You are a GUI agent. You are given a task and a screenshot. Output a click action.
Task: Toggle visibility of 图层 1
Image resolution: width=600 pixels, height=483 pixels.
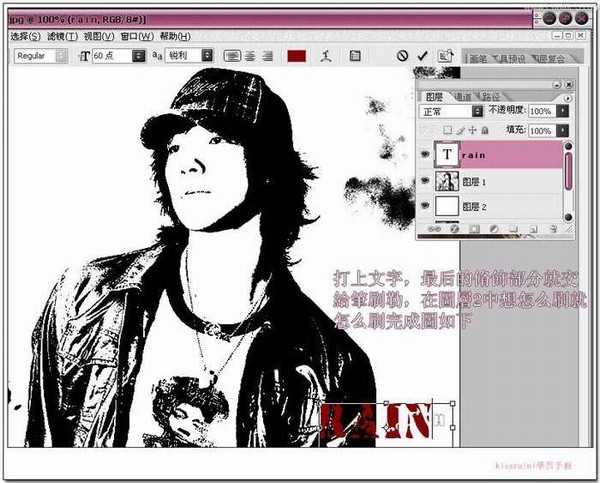426,181
